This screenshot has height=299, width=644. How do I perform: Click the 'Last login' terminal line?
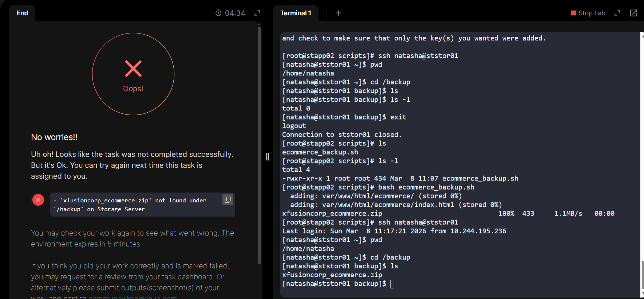394,231
